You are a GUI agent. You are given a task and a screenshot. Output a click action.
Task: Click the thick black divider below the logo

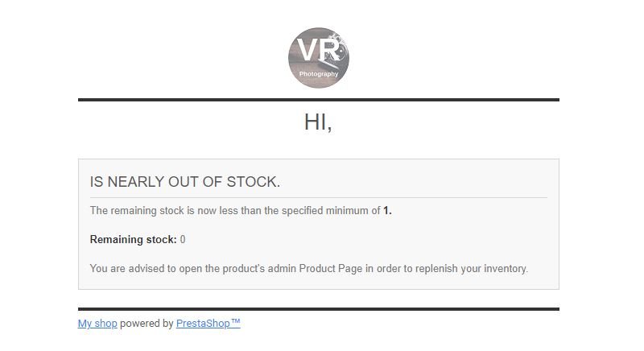(x=319, y=100)
